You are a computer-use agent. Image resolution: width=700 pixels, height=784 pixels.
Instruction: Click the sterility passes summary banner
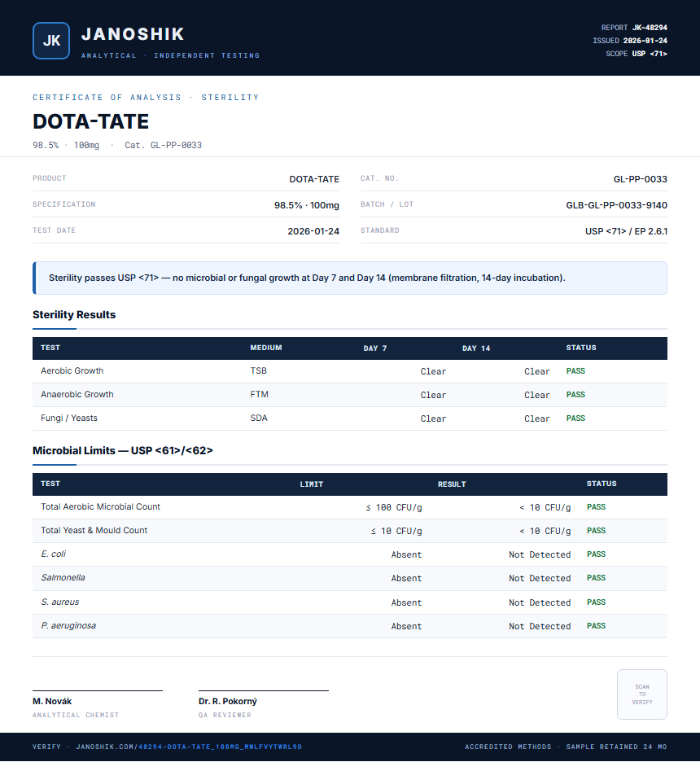tap(349, 278)
